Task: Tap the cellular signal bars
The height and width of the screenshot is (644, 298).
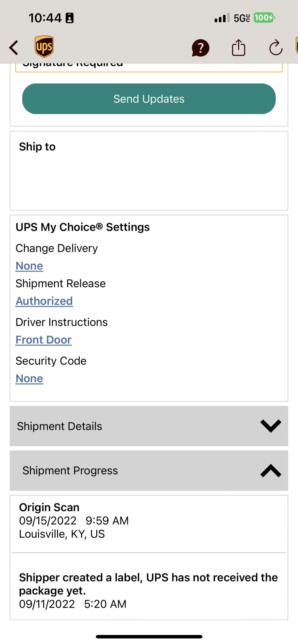Action: coord(222,18)
